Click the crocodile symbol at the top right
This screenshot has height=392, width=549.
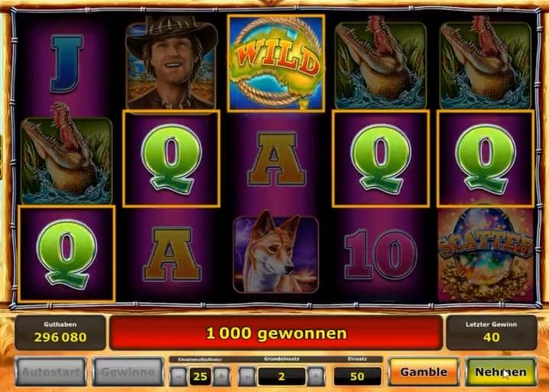point(486,63)
